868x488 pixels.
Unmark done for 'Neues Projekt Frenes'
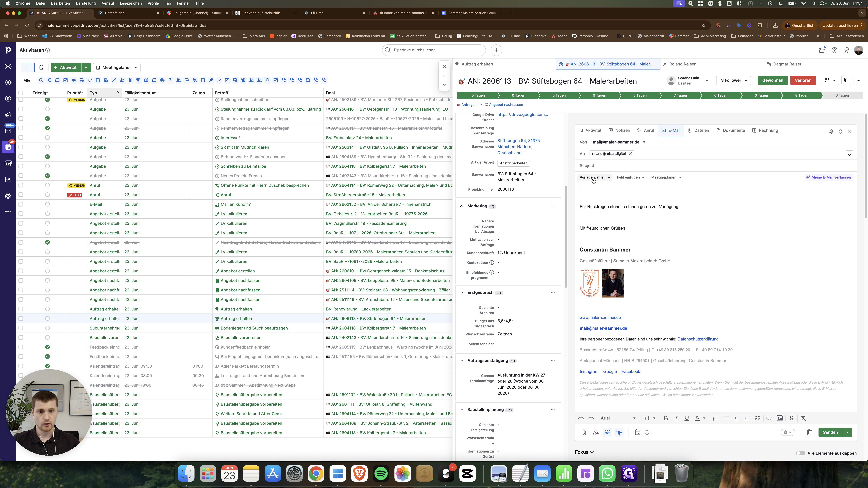coord(47,176)
